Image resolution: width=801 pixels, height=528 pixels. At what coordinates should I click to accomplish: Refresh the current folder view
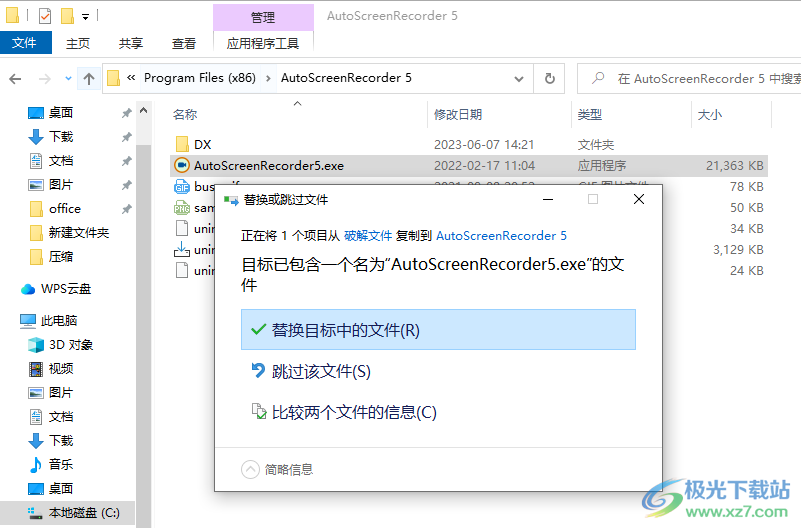point(550,79)
